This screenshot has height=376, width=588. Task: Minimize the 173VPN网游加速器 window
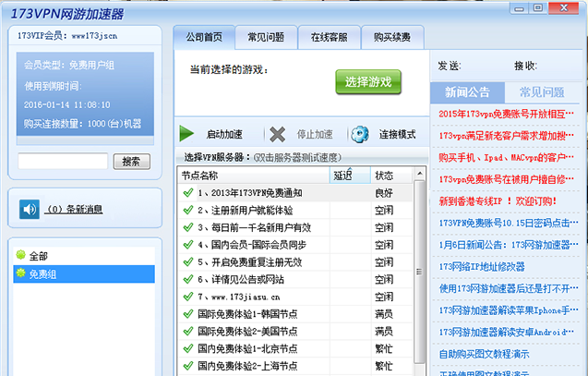[x=519, y=8]
